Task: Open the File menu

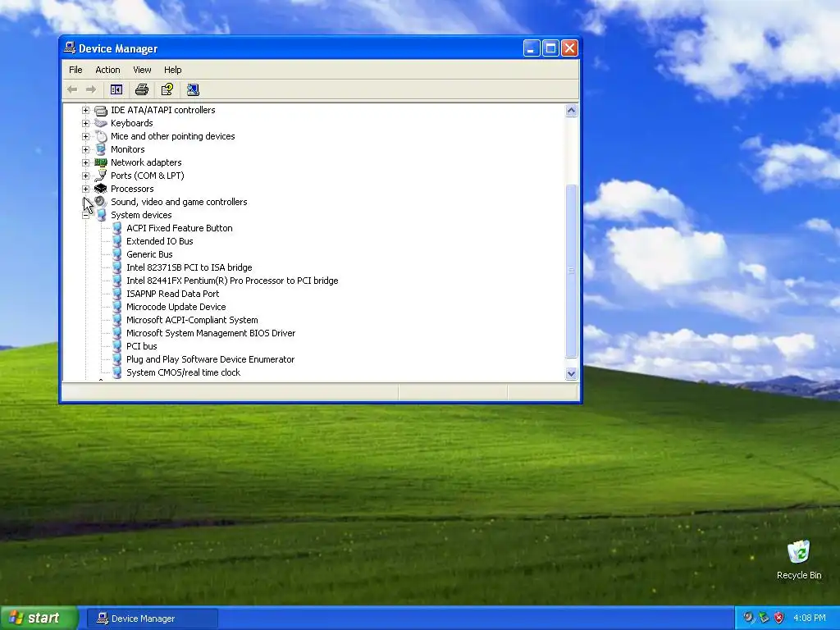Action: tap(75, 70)
